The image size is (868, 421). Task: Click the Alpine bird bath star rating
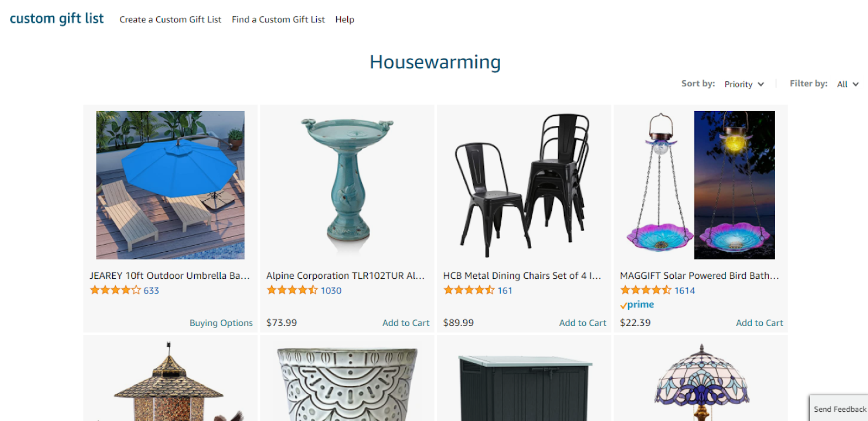(x=292, y=290)
